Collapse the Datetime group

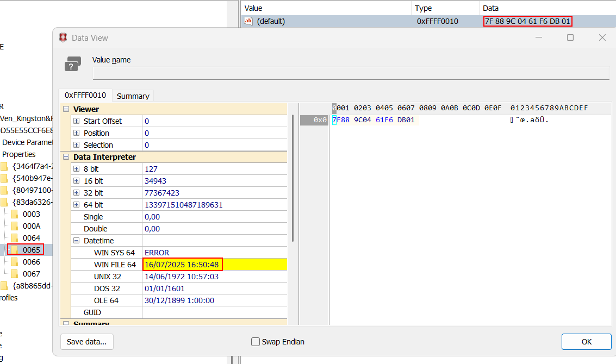(77, 241)
